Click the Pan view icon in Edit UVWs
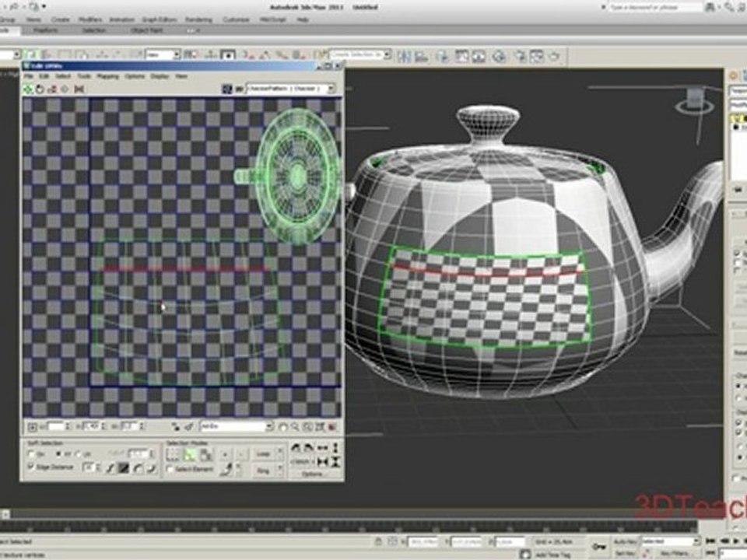 pyautogui.click(x=283, y=427)
